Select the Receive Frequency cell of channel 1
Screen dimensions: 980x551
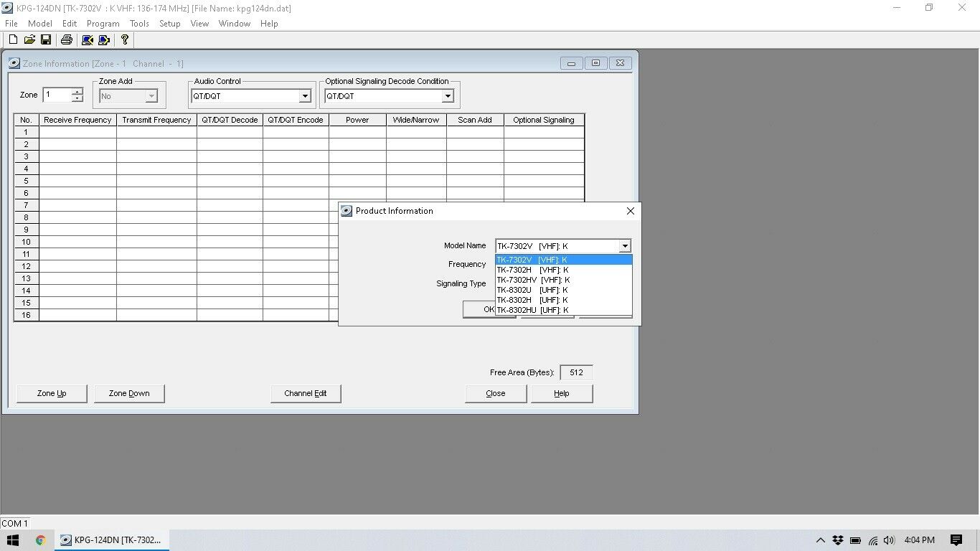(x=77, y=132)
